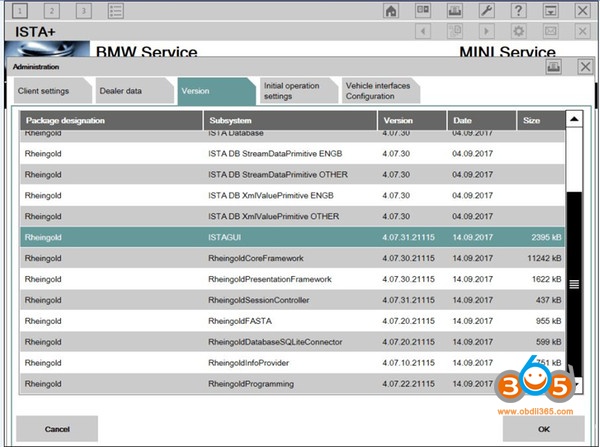Click the document copy icon in second toolbar
This screenshot has height=447, width=600.
pos(455,31)
